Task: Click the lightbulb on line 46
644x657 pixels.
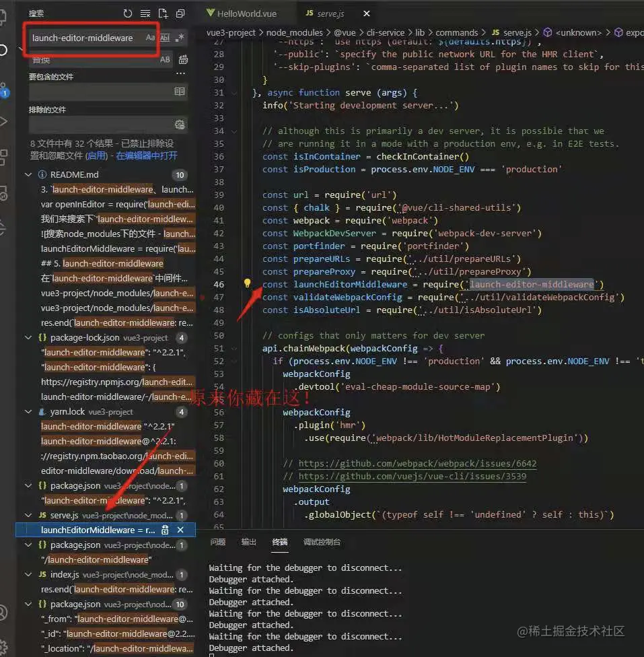Action: pos(247,283)
